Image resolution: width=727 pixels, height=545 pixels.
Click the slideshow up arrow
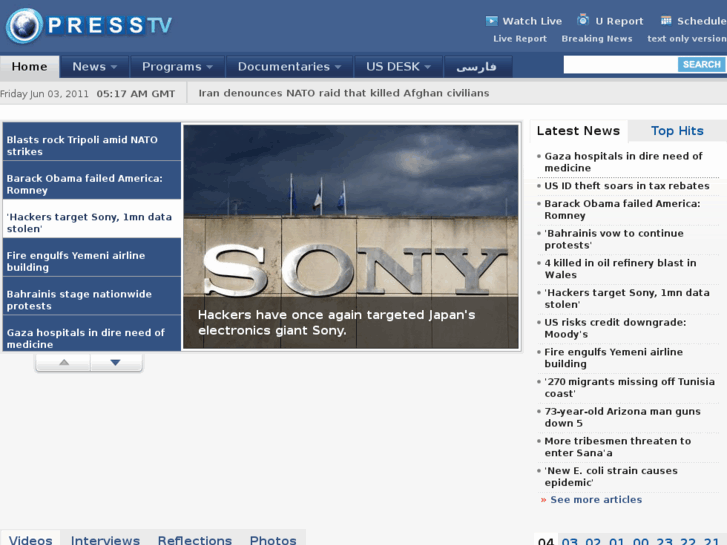[64, 362]
